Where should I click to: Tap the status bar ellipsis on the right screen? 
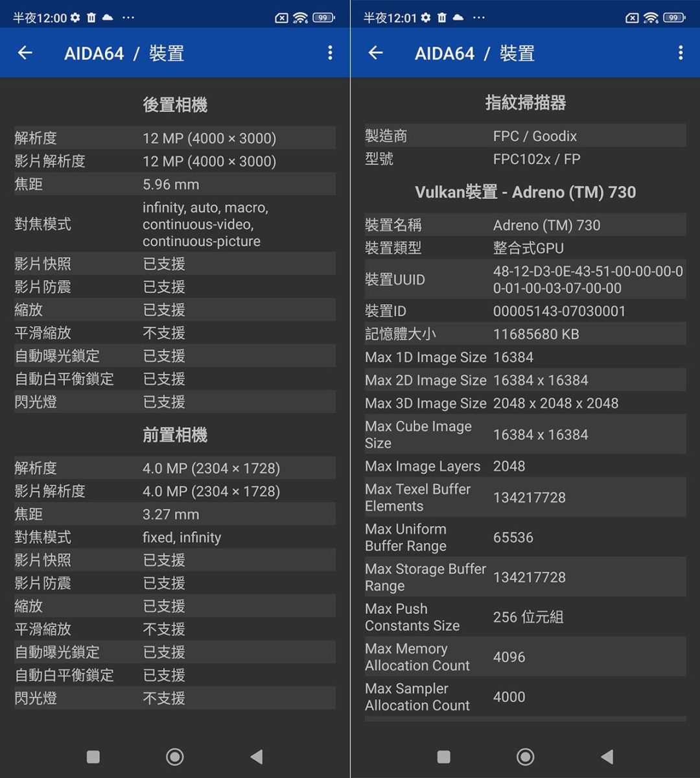point(479,18)
